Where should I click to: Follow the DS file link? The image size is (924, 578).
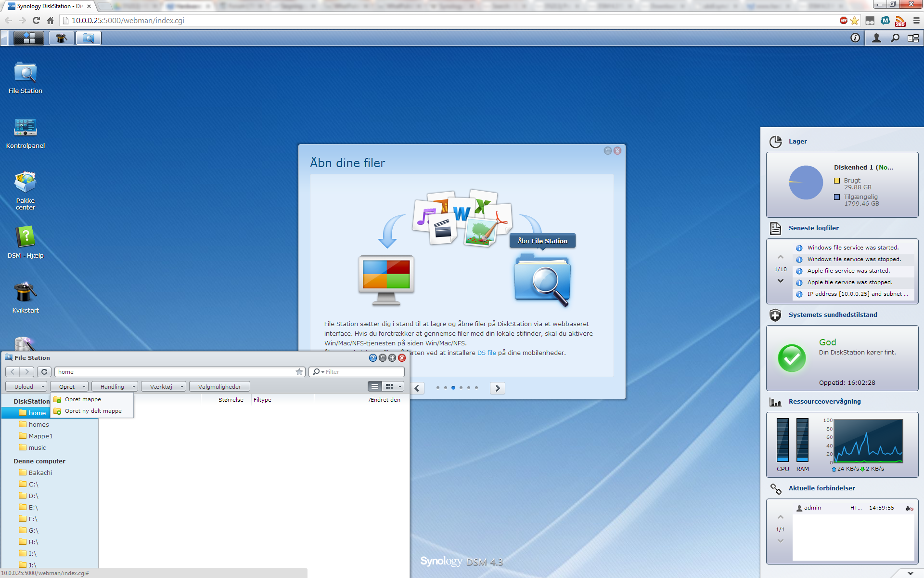coord(487,353)
